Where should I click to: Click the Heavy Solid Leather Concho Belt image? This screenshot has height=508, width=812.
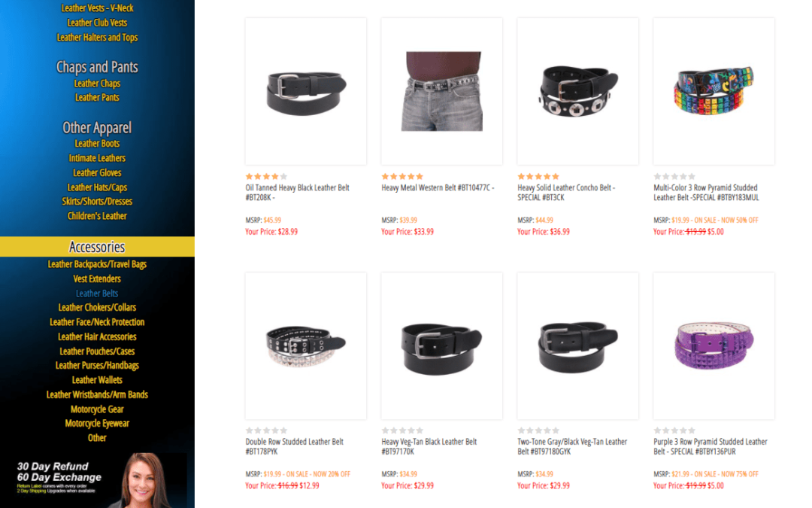click(577, 92)
